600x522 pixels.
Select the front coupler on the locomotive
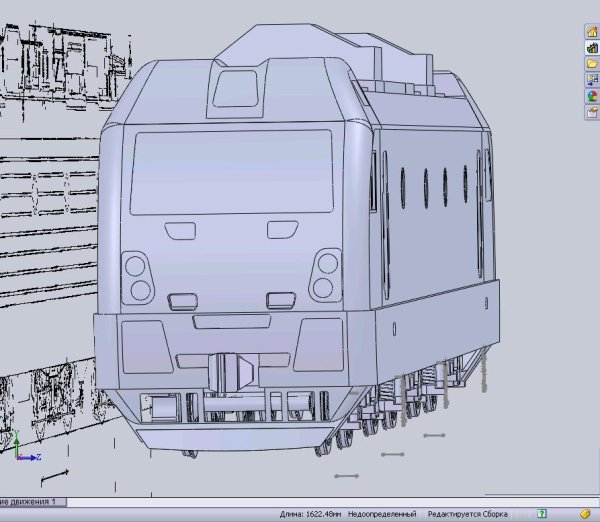232,373
